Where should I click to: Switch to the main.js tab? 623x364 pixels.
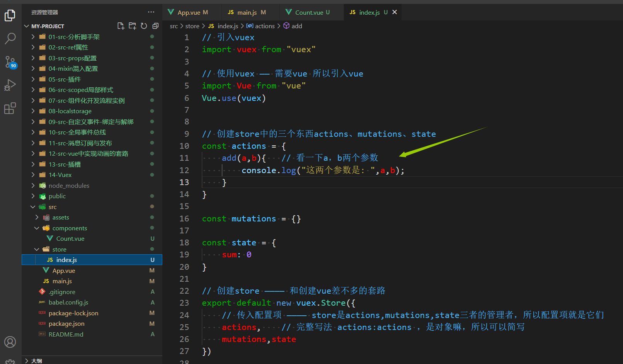point(251,12)
